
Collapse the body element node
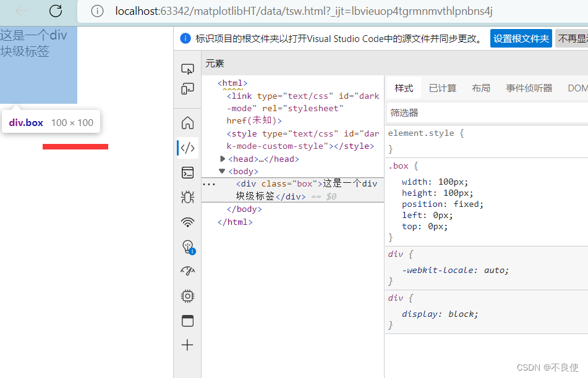[222, 171]
